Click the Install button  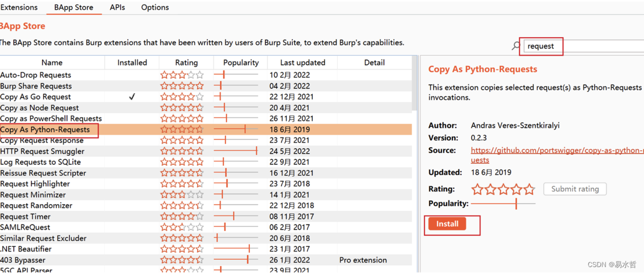(447, 224)
